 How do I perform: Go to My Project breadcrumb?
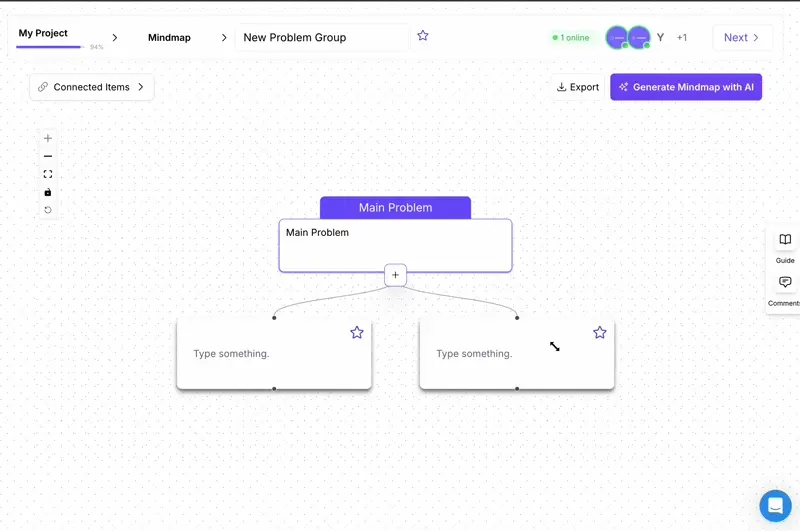click(43, 33)
